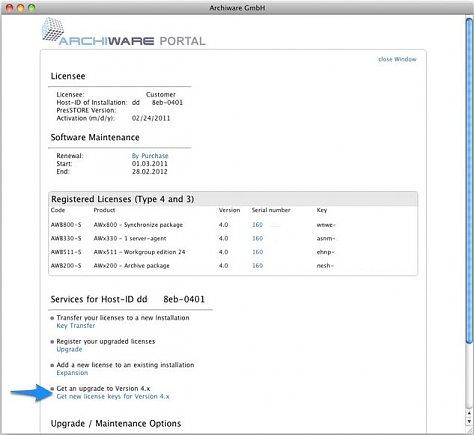Click the wtwe- key value
The height and width of the screenshot is (435, 474).
[x=326, y=225]
